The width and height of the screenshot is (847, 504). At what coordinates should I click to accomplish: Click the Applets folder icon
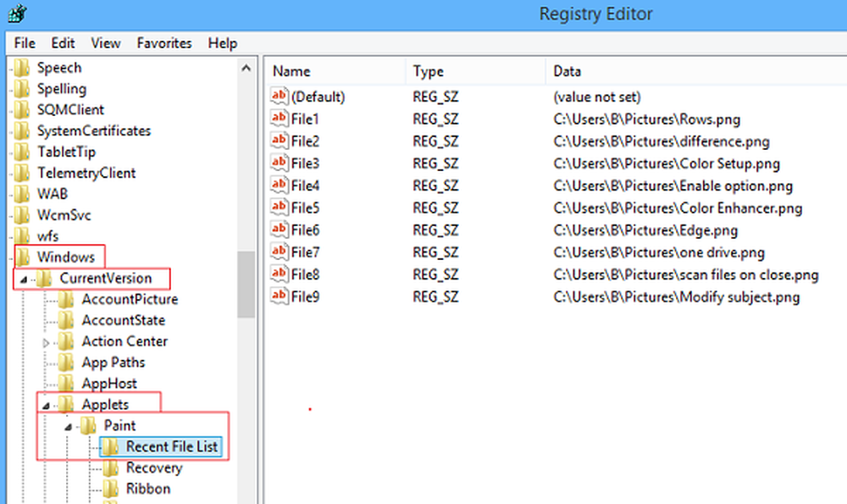pyautogui.click(x=66, y=404)
